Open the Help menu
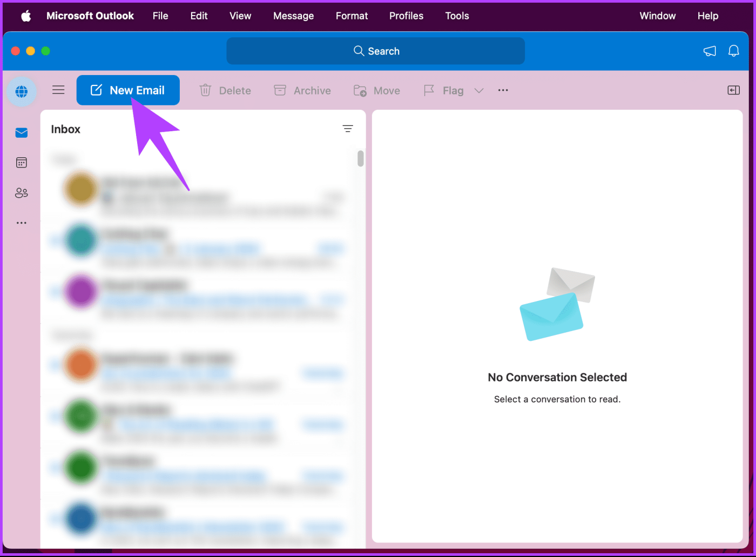The width and height of the screenshot is (756, 557). coord(708,16)
